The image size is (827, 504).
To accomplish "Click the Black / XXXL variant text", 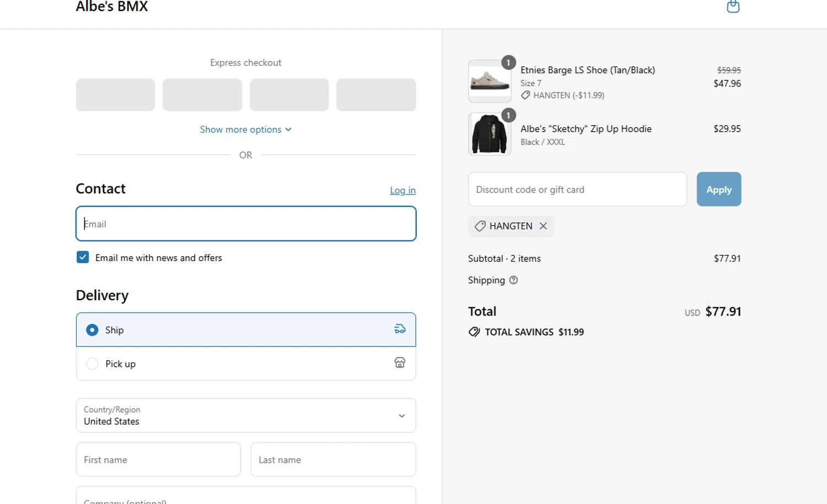I will 543,142.
